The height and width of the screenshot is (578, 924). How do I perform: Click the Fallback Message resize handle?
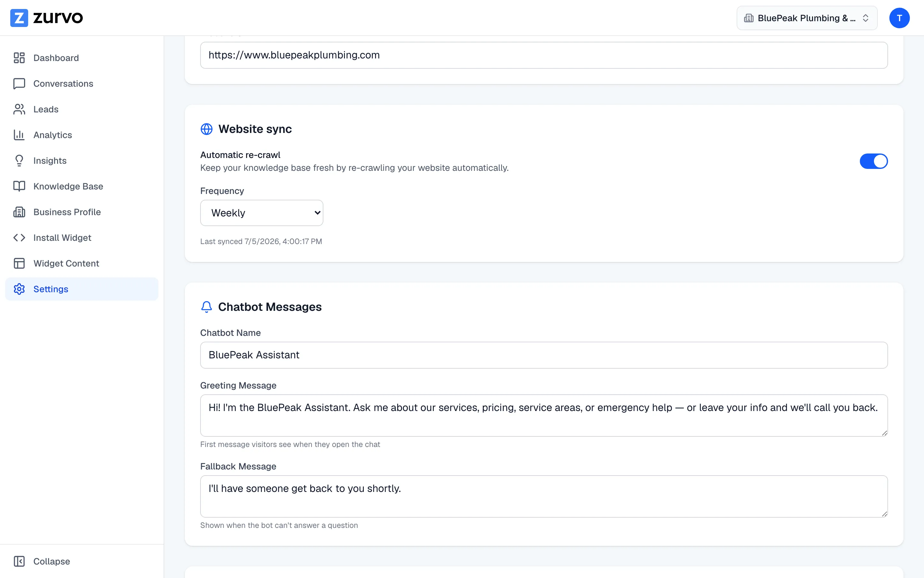884,514
